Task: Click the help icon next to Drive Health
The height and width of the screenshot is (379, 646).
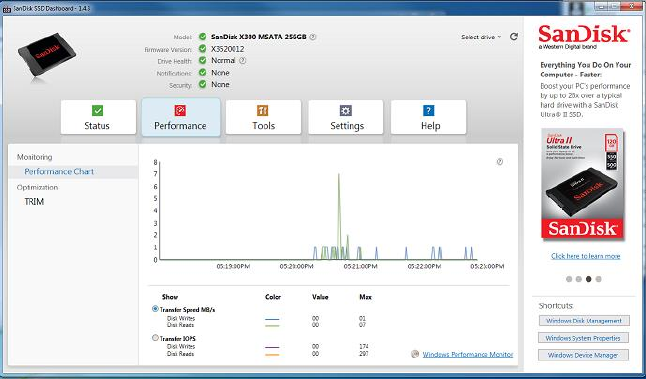Action: tap(243, 61)
